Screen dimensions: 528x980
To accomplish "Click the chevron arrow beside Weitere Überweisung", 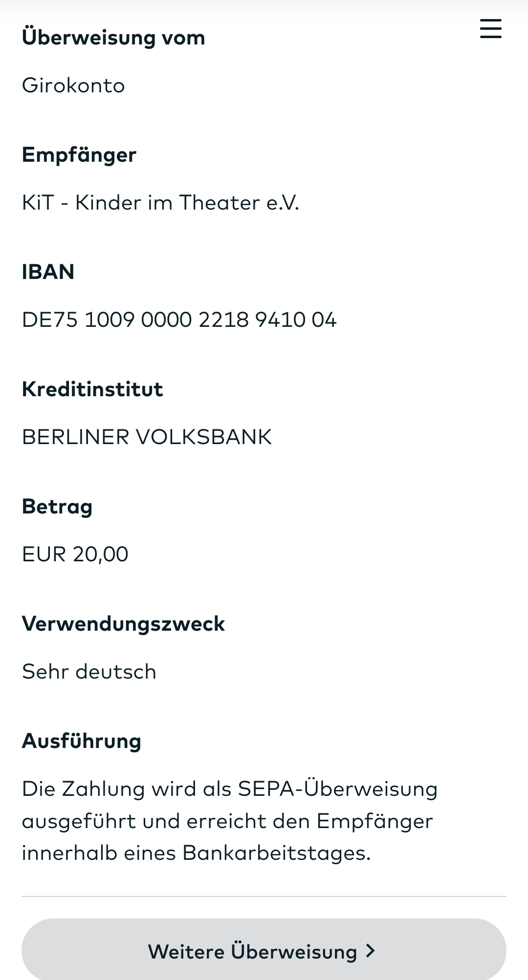I will 371,951.
